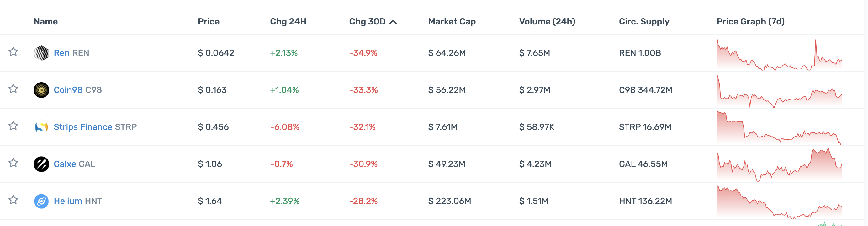
Task: Sort by Chg 24H column header
Action: click(x=288, y=22)
